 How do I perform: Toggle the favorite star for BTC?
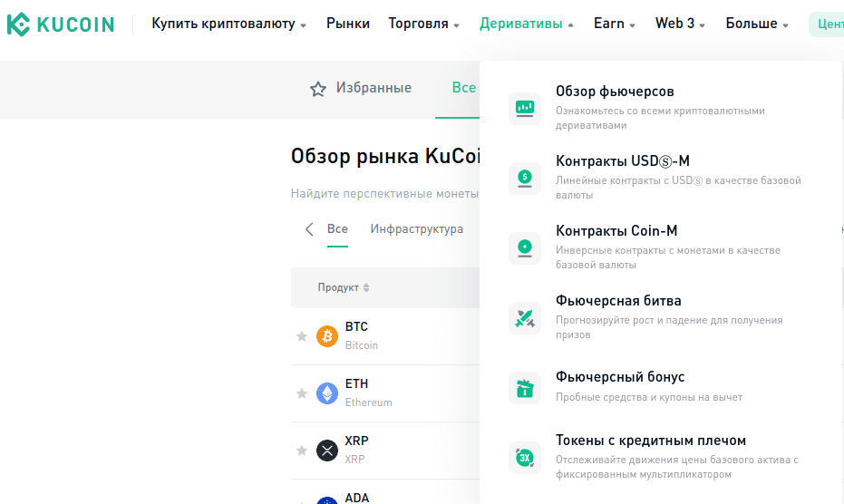click(x=302, y=336)
